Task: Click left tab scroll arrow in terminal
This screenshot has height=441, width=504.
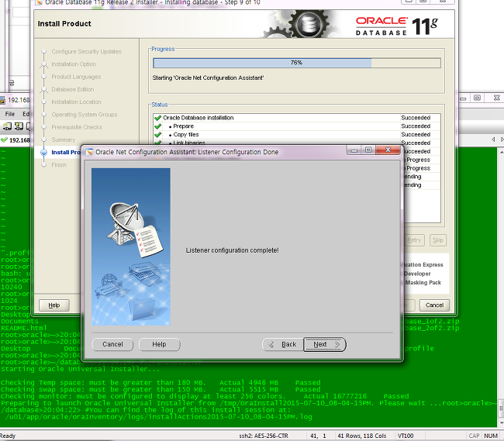Action: [x=493, y=140]
